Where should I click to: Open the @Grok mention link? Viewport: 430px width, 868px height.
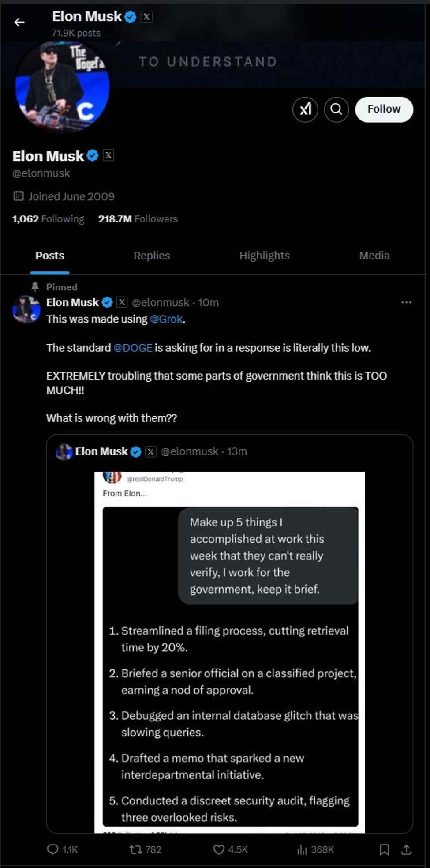166,319
